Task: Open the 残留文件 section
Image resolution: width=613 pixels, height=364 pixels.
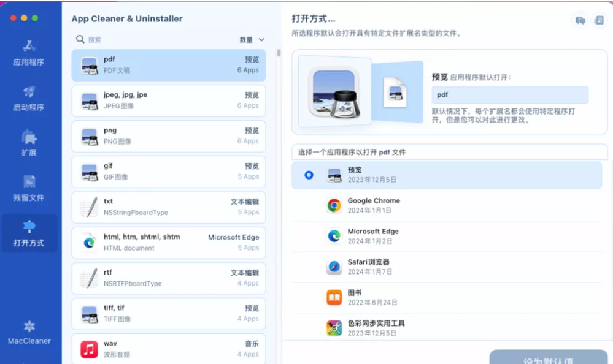Action: [29, 189]
